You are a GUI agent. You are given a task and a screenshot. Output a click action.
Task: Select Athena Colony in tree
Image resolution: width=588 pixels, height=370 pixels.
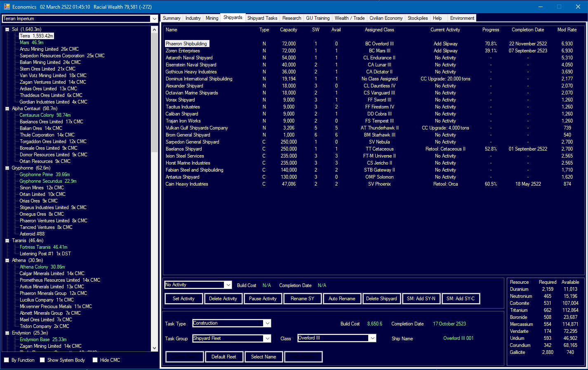point(42,267)
